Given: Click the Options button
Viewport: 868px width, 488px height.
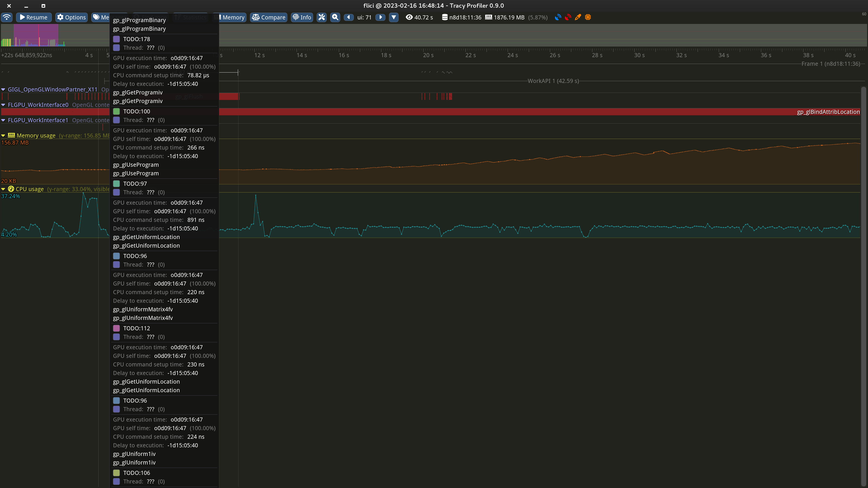Looking at the screenshot, I should (71, 17).
